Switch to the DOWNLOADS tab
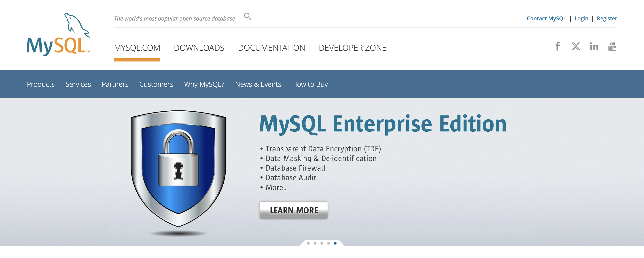 coord(199,48)
